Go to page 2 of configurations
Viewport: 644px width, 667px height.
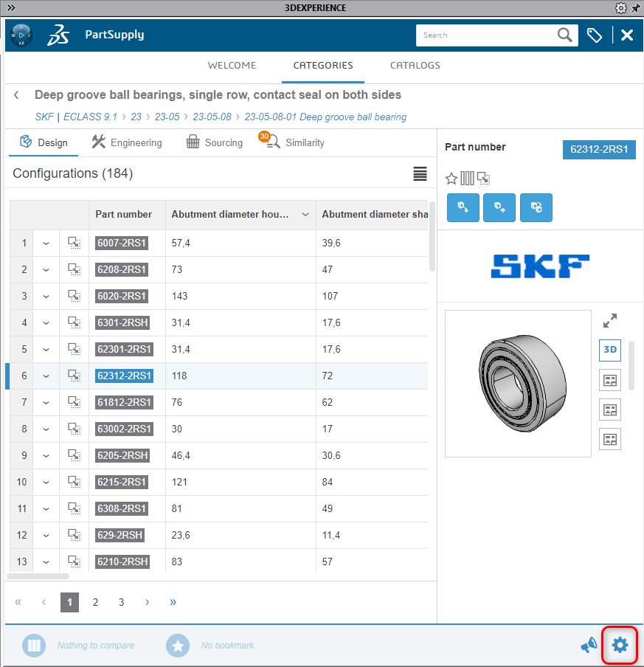95,602
